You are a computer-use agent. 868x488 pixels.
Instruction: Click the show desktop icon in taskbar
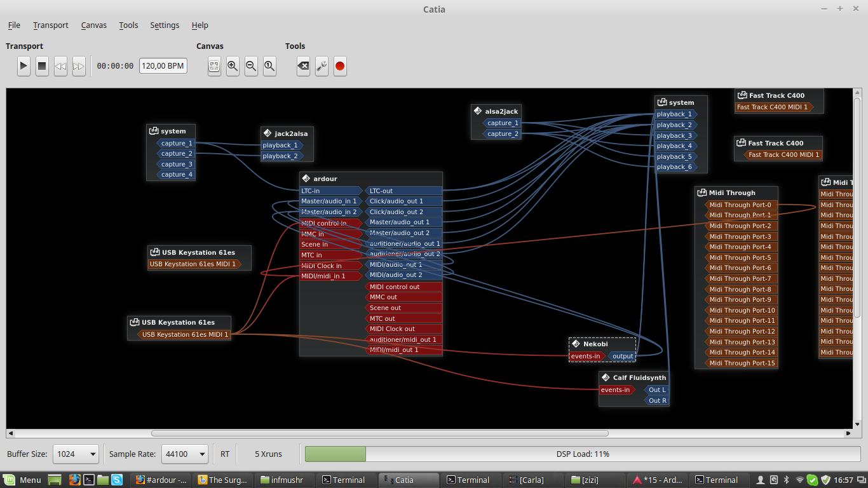pos(55,480)
